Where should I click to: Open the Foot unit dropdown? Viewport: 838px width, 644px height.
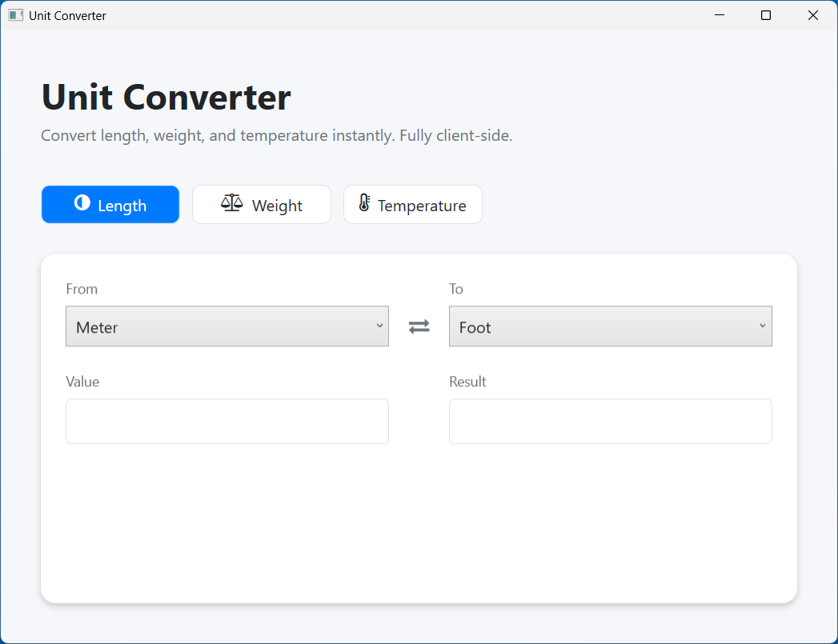(610, 326)
